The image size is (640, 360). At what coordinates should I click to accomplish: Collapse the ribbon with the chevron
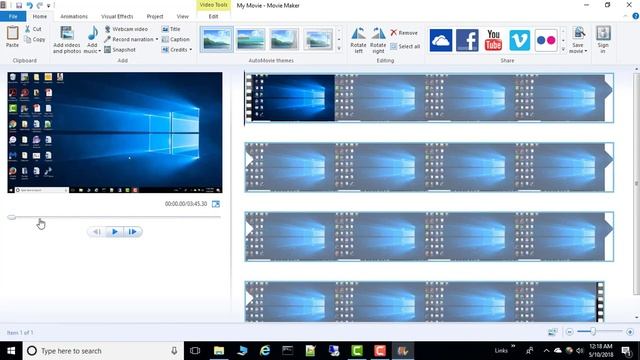tap(626, 16)
